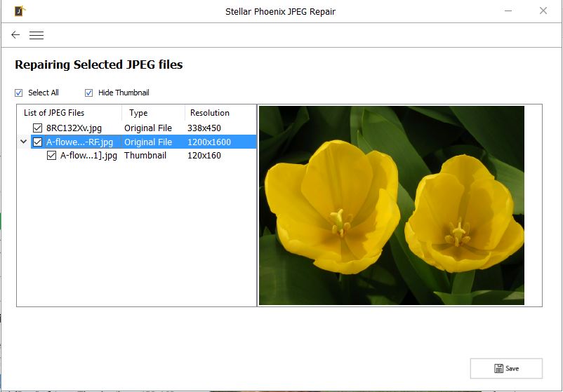The width and height of the screenshot is (563, 392).
Task: Uncheck the Hide Thumbnail option
Action: 89,93
